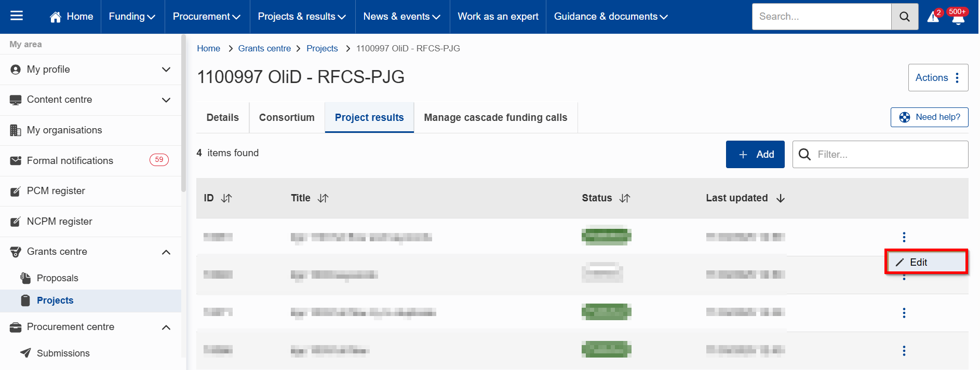This screenshot has width=980, height=370.
Task: Click the NCPM register edit icon
Action: (x=16, y=222)
